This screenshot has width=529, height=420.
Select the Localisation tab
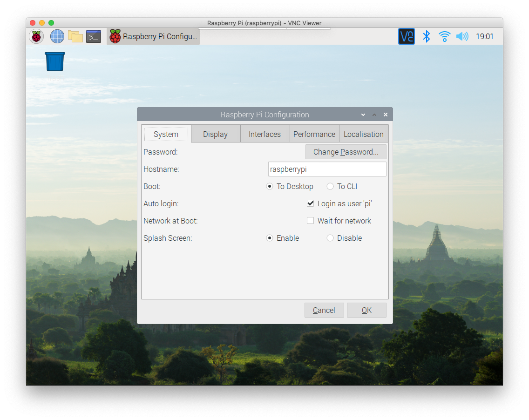tap(364, 134)
